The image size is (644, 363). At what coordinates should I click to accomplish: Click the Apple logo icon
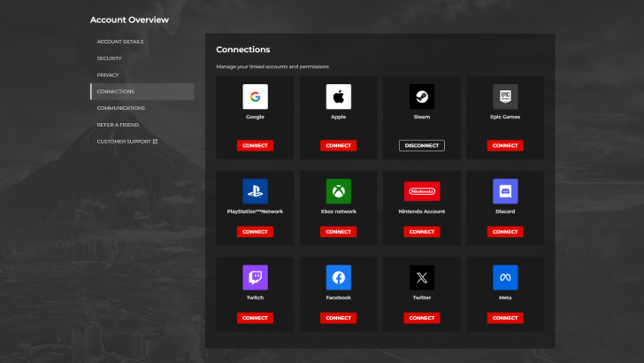click(x=339, y=97)
